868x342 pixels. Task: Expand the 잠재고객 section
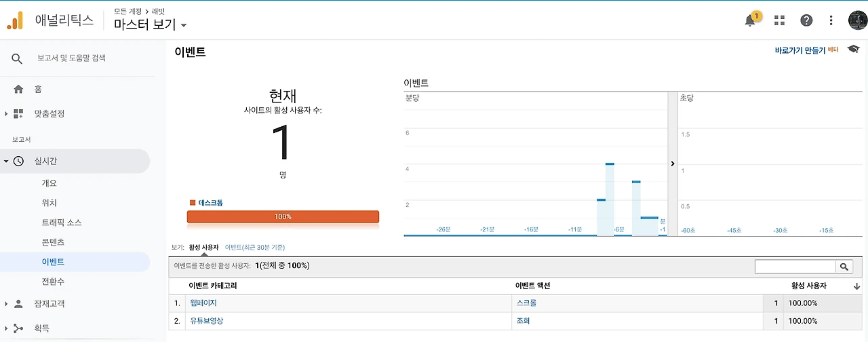(x=6, y=304)
